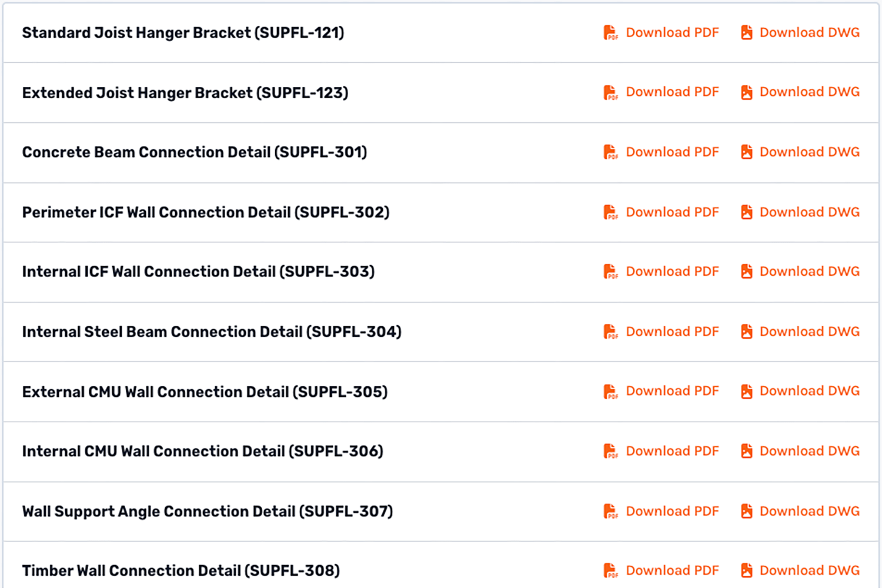Click DWG icon for Internal CMU Wall Connection

[x=747, y=451]
